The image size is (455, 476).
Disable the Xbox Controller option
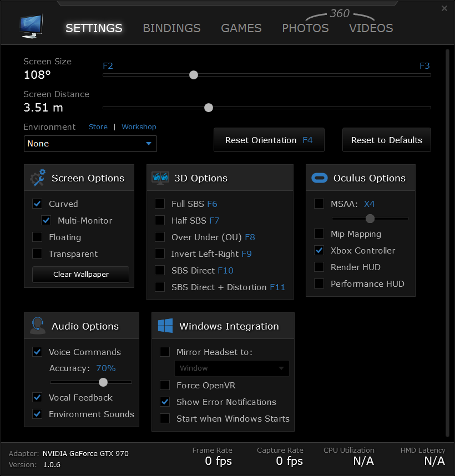(x=319, y=250)
